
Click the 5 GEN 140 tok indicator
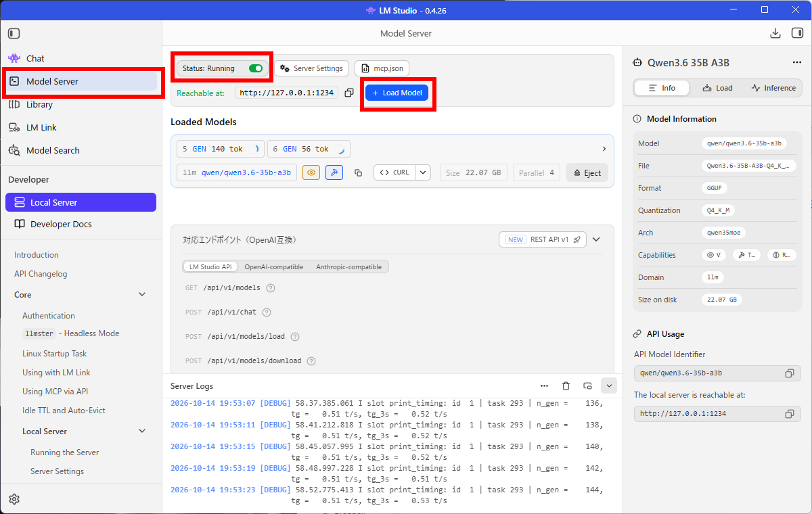click(221, 149)
